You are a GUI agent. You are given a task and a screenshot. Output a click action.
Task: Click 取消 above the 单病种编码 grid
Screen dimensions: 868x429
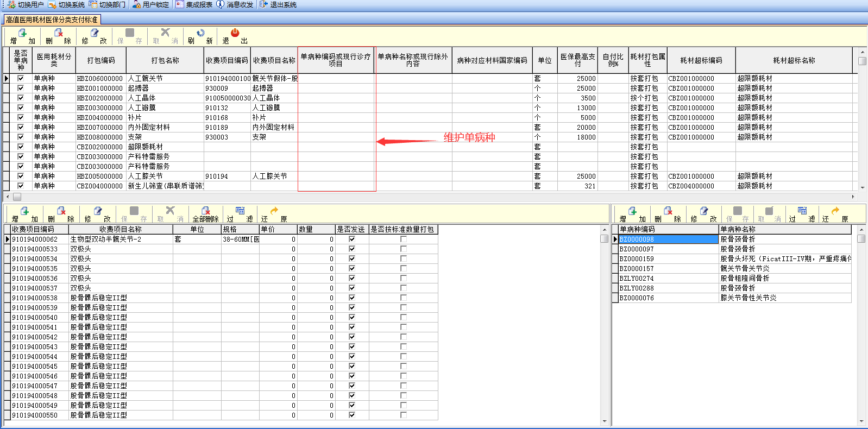(x=769, y=214)
